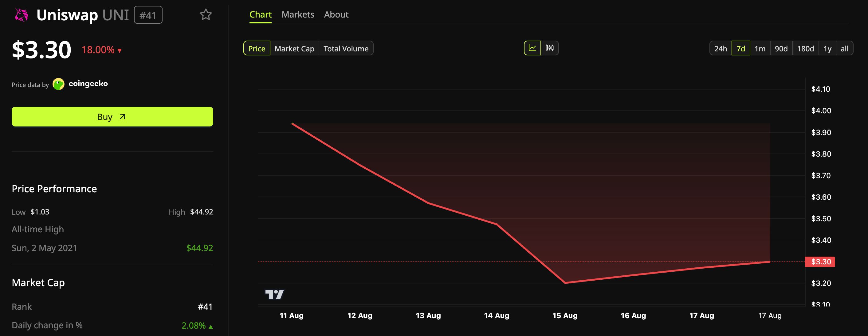Viewport: 868px width, 336px height.
Task: Open the About tab
Action: coord(336,14)
